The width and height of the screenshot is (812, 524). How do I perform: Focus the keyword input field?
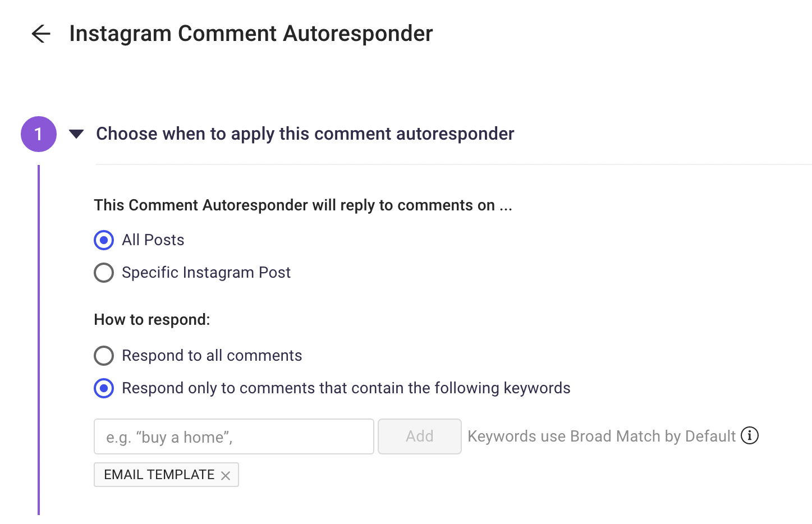(x=233, y=436)
